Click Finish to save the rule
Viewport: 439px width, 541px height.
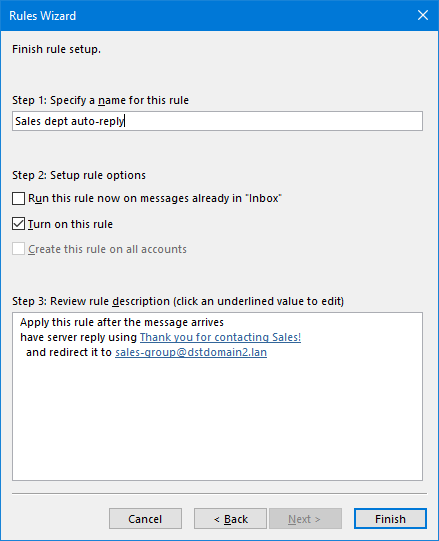point(390,519)
